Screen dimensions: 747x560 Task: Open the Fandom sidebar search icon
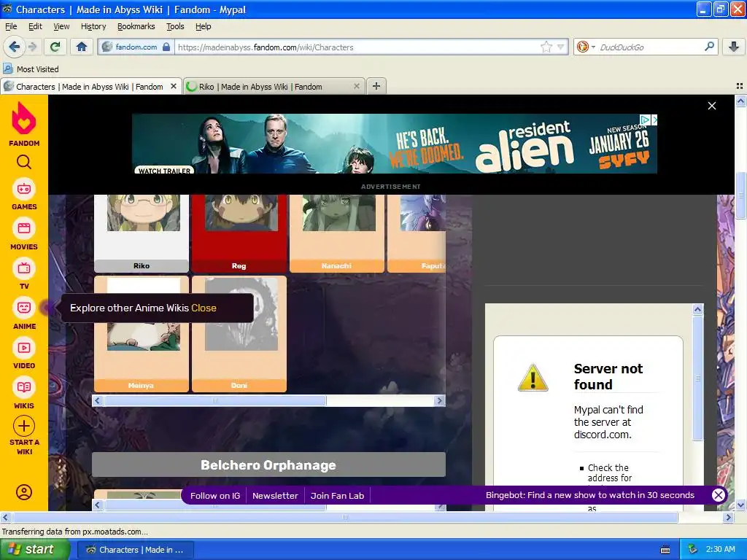click(x=24, y=163)
